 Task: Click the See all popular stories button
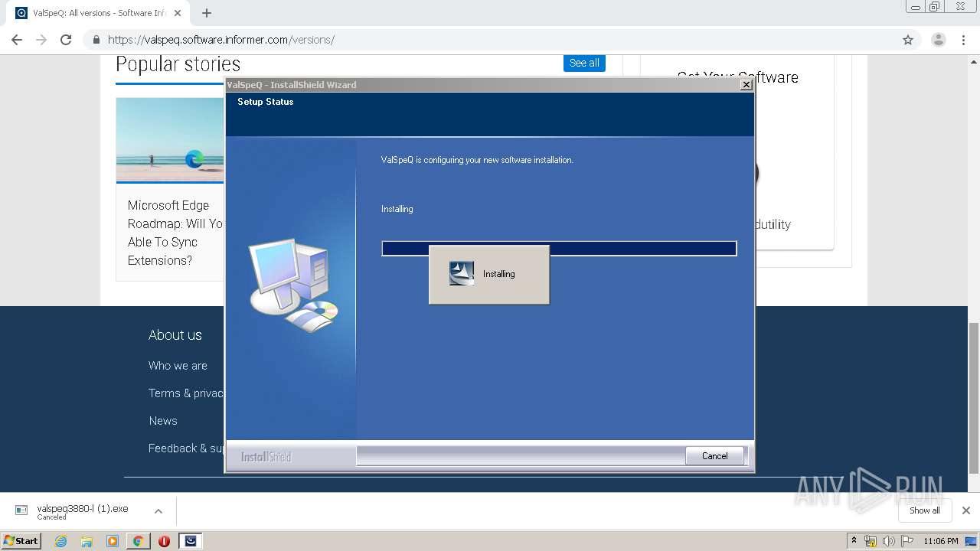(x=584, y=63)
